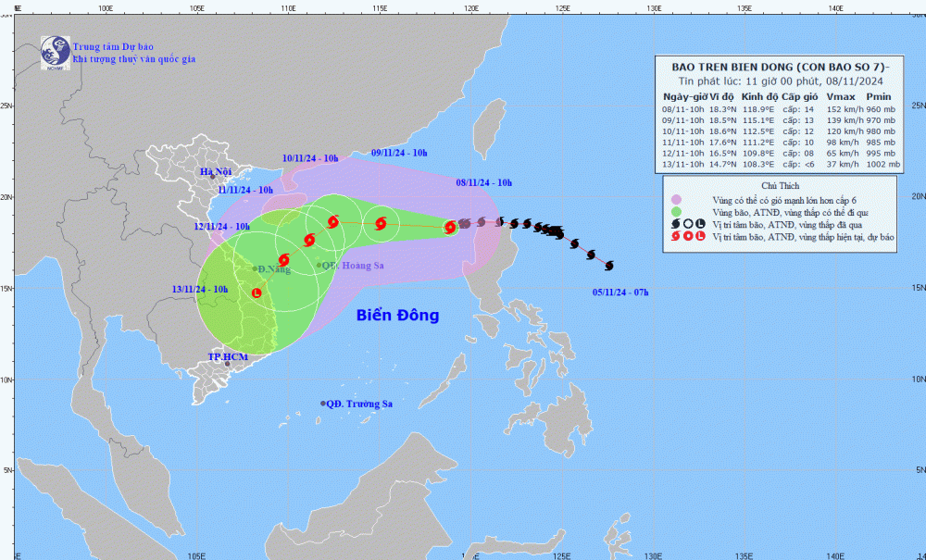Click the 13/11/24 - 10h timestamp label on map
Image resolution: width=926 pixels, height=560 pixels.
[x=199, y=290]
